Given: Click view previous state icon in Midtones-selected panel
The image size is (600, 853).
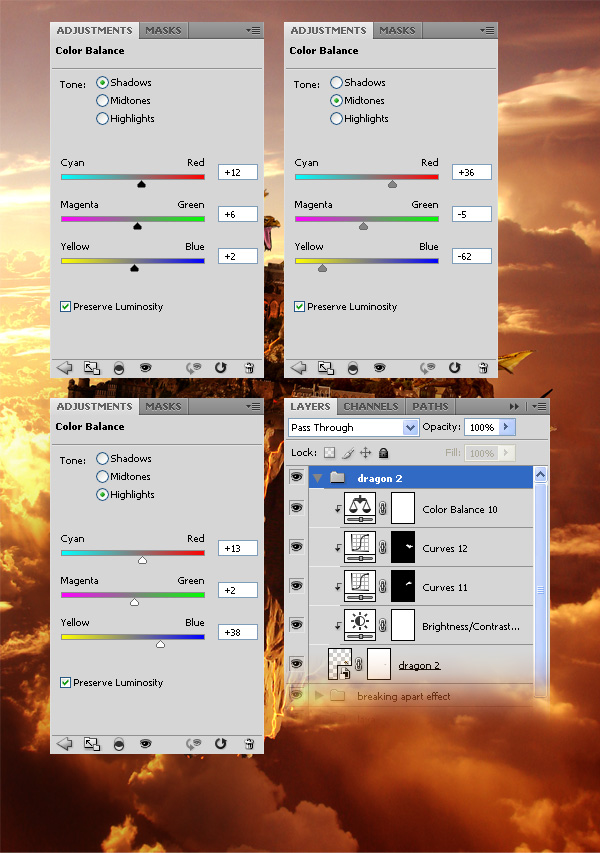Looking at the screenshot, I should (x=426, y=368).
